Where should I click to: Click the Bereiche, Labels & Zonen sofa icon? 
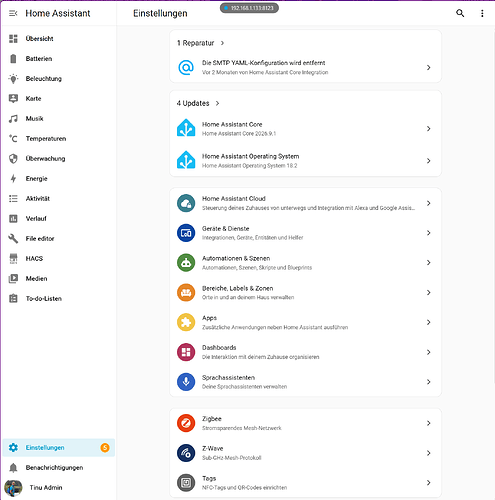click(186, 292)
